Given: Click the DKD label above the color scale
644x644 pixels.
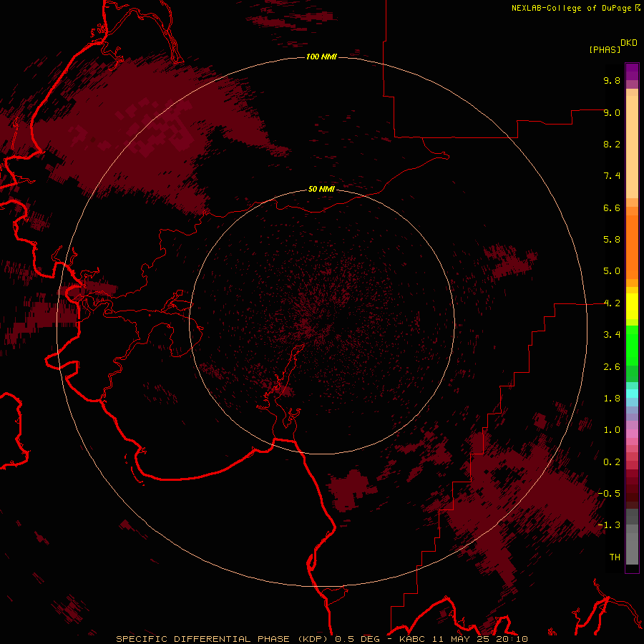Looking at the screenshot, I should [629, 43].
